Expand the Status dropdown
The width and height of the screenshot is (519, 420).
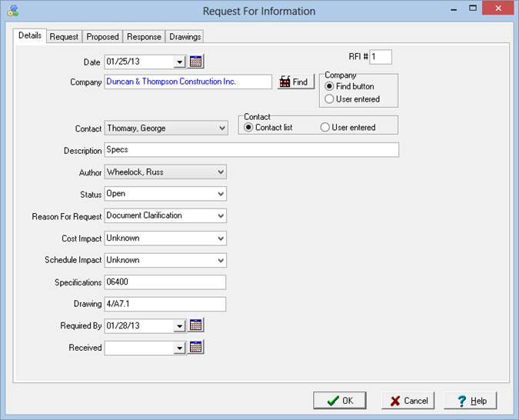click(x=221, y=195)
